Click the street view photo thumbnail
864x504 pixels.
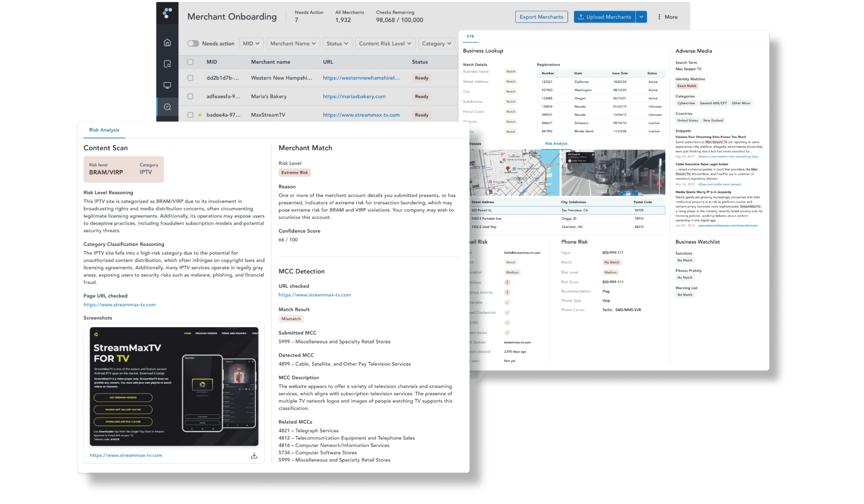pos(613,172)
